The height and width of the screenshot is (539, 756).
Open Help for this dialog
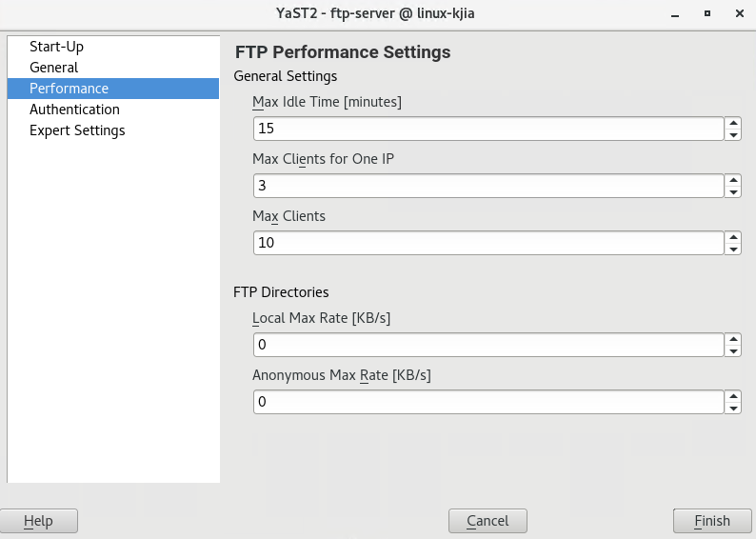tap(38, 521)
